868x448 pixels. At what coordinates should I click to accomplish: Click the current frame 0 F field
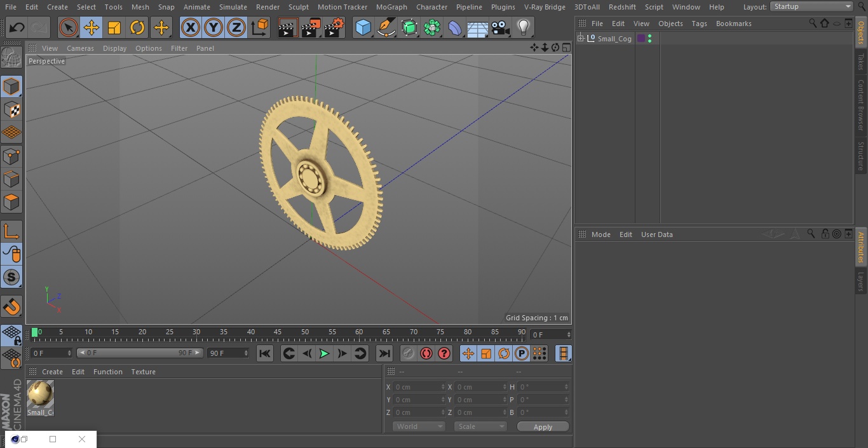[550, 334]
